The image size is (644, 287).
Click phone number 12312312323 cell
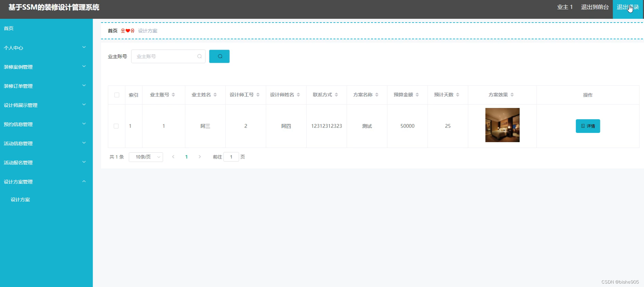[x=326, y=126]
